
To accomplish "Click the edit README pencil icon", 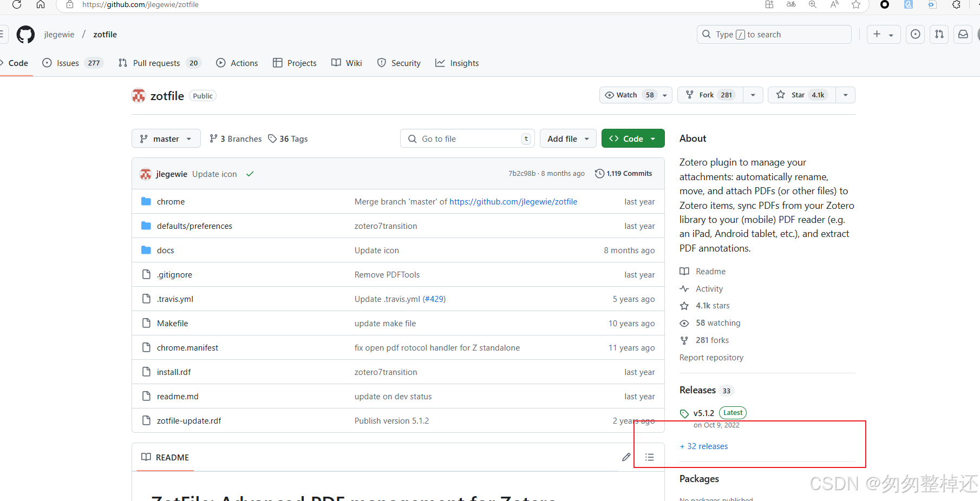I will 626,457.
